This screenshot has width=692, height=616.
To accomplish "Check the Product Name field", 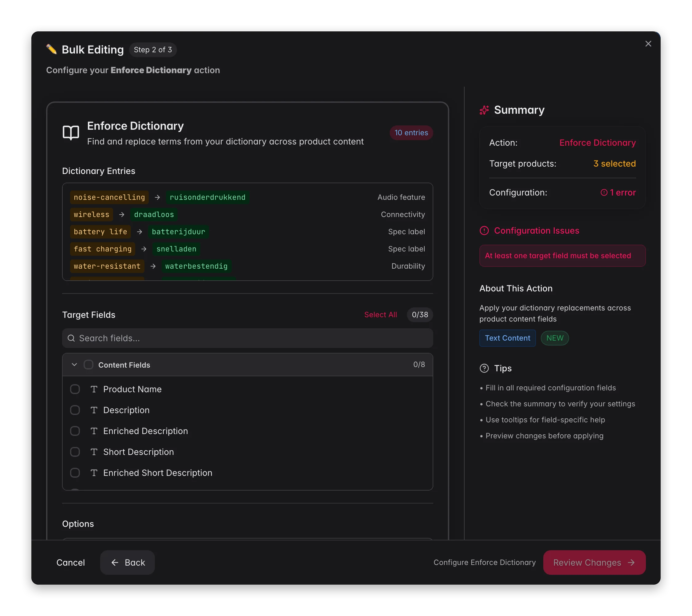I will [75, 389].
